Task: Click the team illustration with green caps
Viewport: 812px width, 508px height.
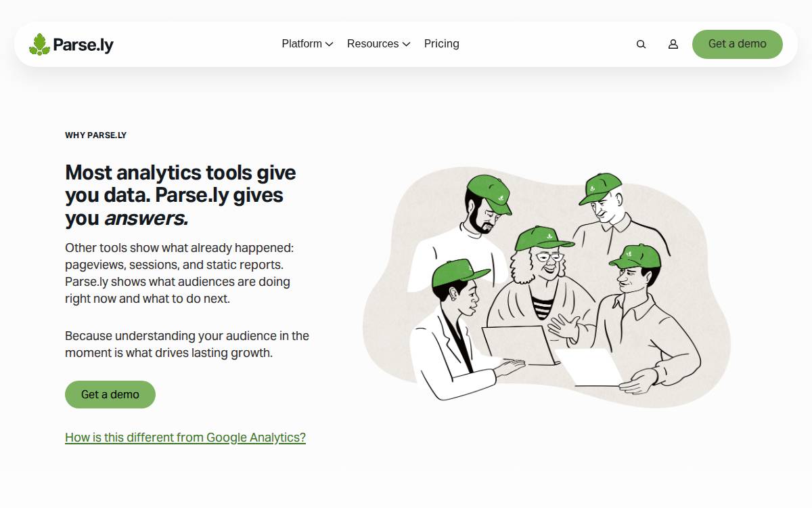Action: coord(547,287)
